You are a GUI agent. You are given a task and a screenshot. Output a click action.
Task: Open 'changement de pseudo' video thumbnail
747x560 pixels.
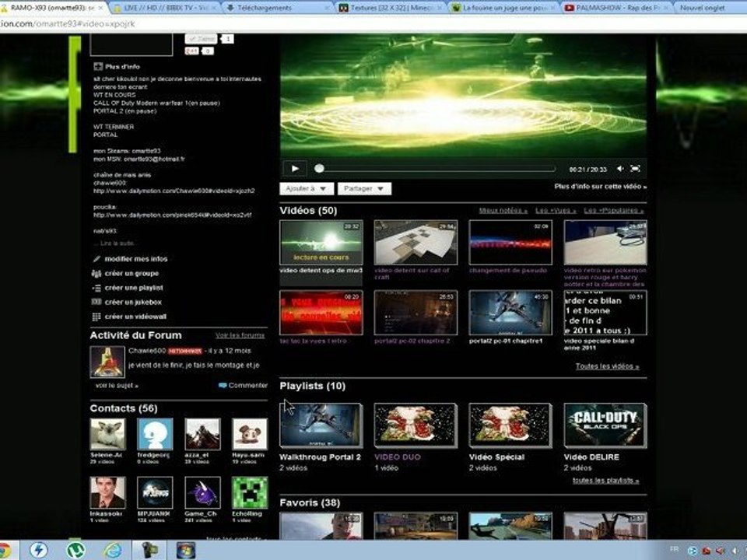pyautogui.click(x=510, y=243)
